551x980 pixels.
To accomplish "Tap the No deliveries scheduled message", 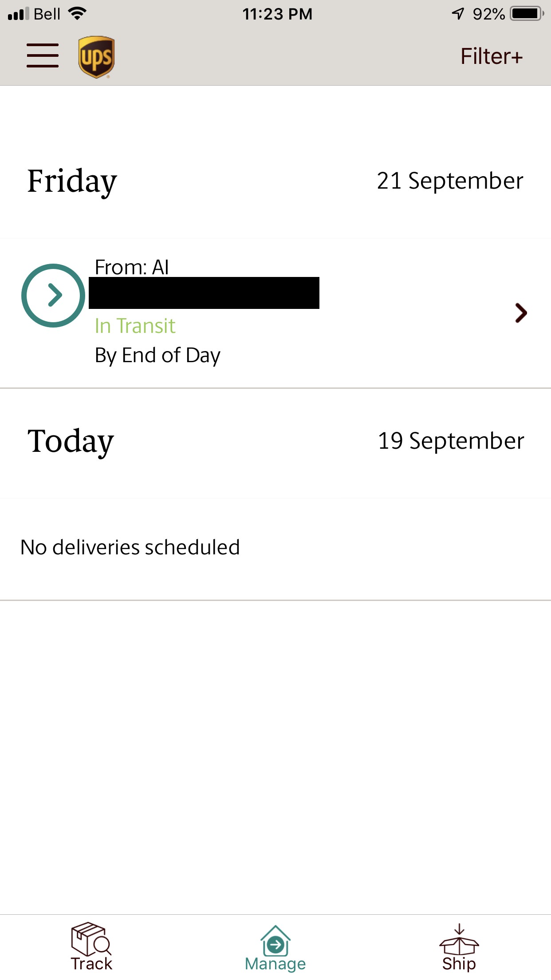I will pos(130,547).
